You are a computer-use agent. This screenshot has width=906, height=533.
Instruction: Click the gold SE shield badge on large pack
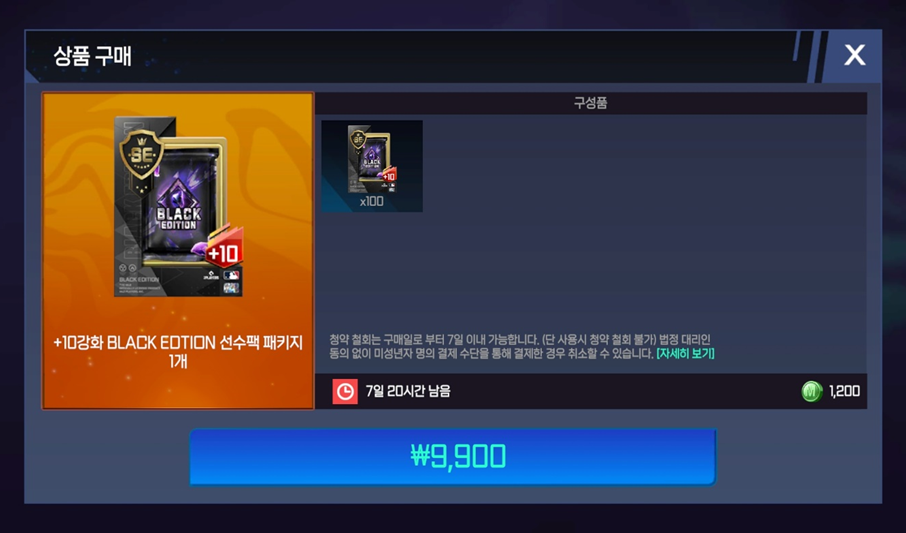click(x=141, y=153)
